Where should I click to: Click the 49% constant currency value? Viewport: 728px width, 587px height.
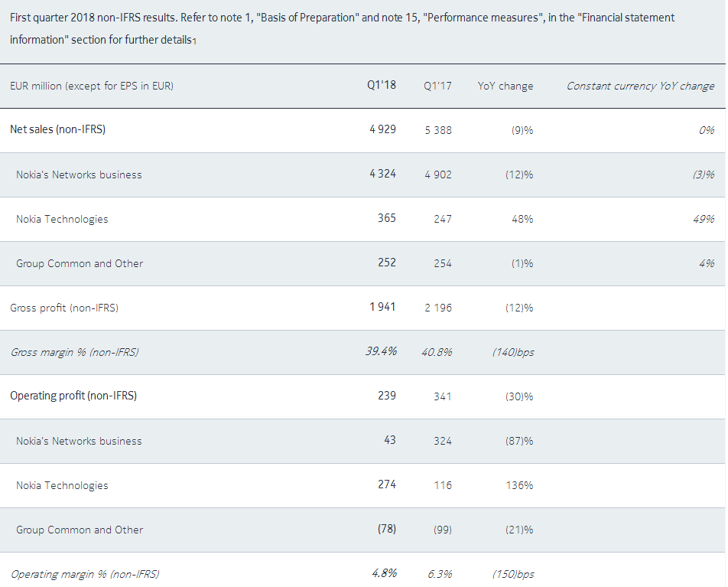[x=704, y=219]
